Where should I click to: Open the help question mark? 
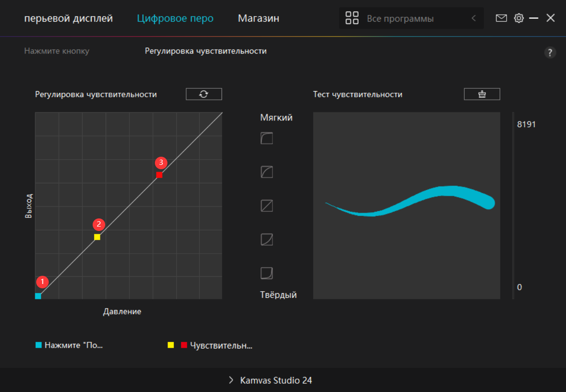click(550, 53)
